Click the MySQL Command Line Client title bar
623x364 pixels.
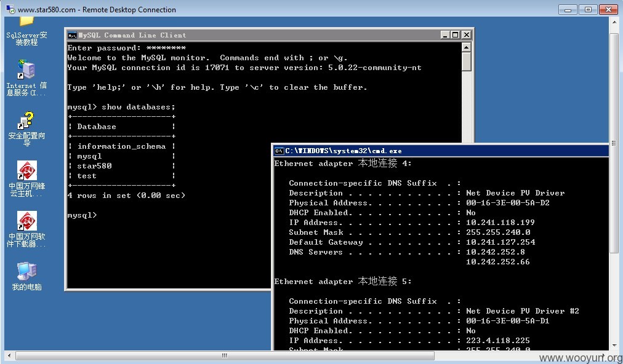270,35
